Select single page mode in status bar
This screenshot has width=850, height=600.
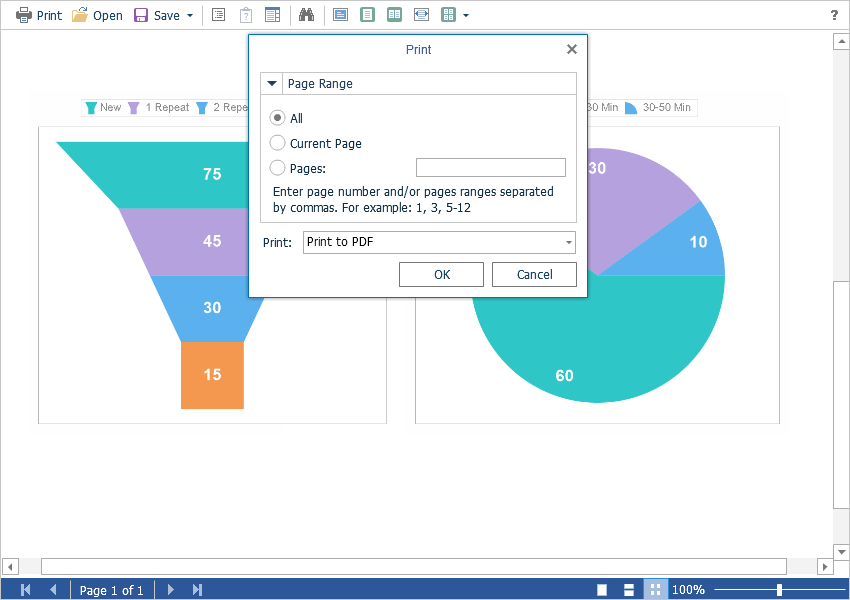coord(602,590)
